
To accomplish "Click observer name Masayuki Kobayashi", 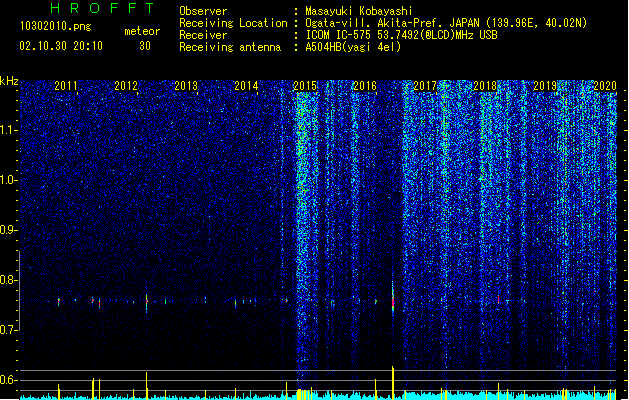I will (x=359, y=11).
